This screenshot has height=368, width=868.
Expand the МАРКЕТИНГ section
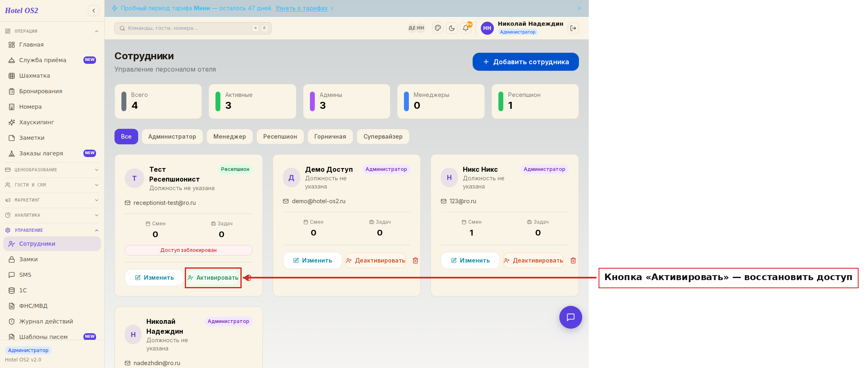coord(52,200)
